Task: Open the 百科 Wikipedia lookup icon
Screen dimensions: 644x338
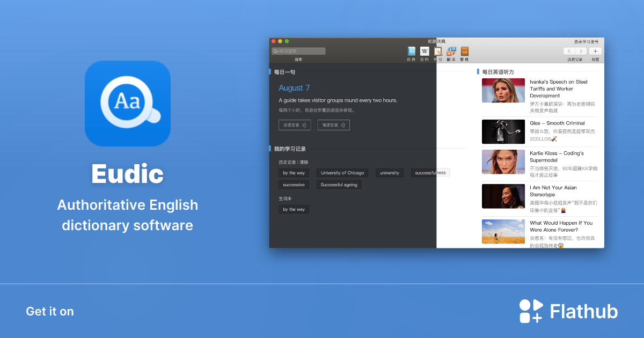Action: (425, 52)
